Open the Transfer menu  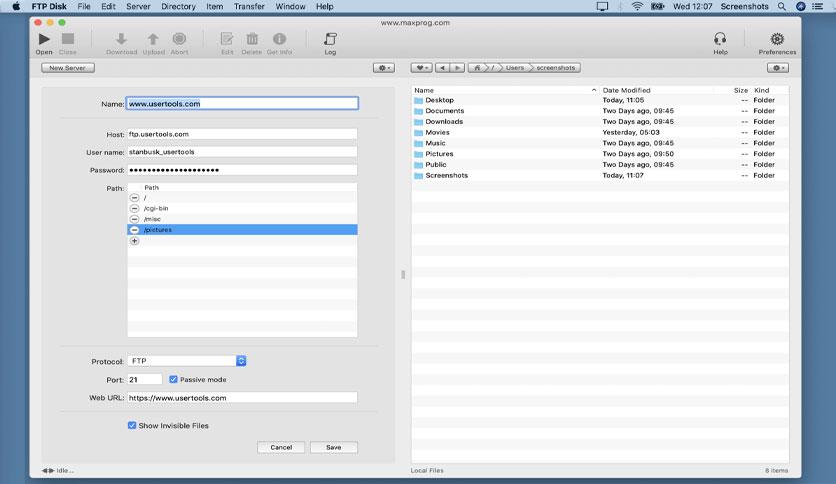[x=249, y=6]
